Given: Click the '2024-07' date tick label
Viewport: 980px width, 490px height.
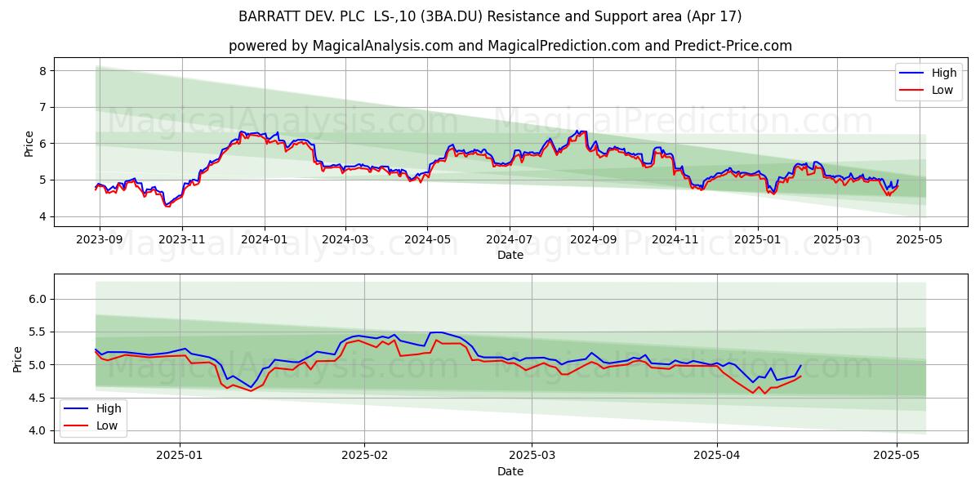Looking at the screenshot, I should [510, 240].
